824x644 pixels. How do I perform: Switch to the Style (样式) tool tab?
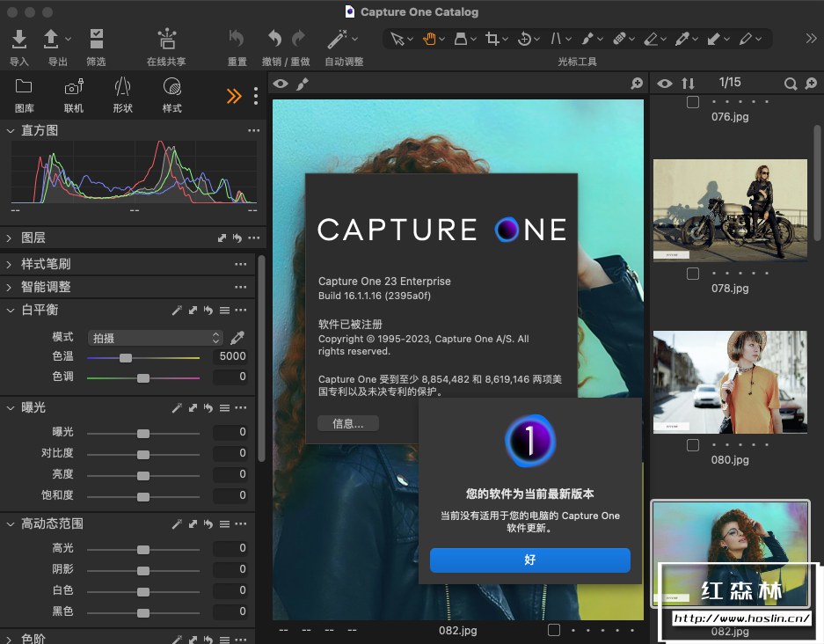[171, 93]
